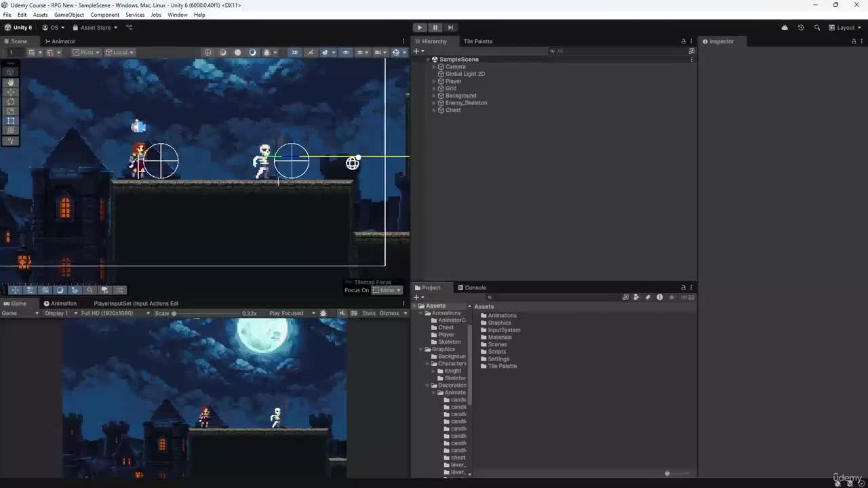Switch to the Animator tab

pyautogui.click(x=60, y=41)
